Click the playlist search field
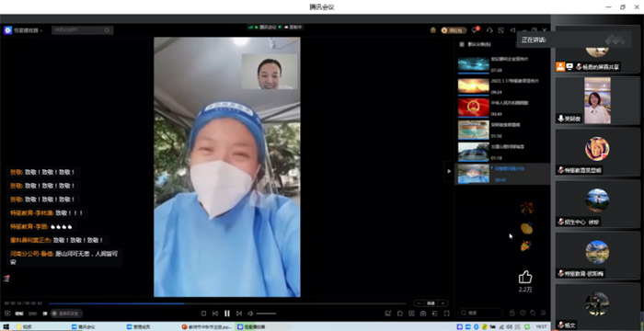This screenshot has height=331, width=644. (x=480, y=313)
